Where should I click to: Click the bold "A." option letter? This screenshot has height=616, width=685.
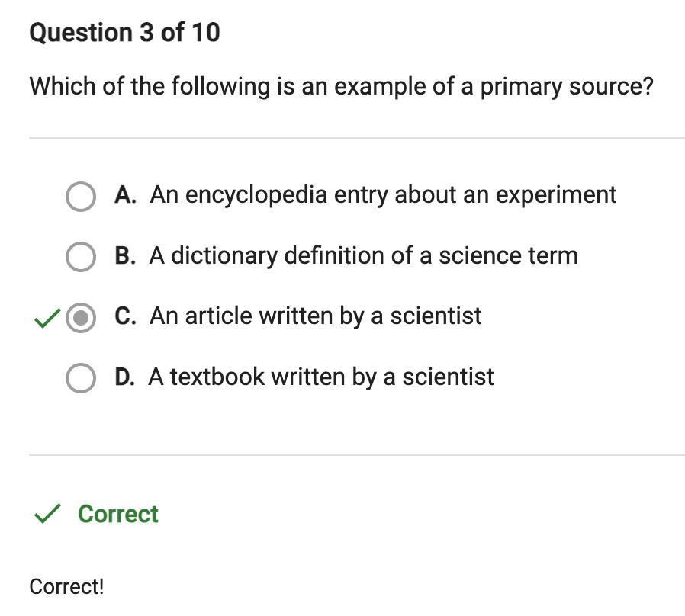tap(125, 195)
